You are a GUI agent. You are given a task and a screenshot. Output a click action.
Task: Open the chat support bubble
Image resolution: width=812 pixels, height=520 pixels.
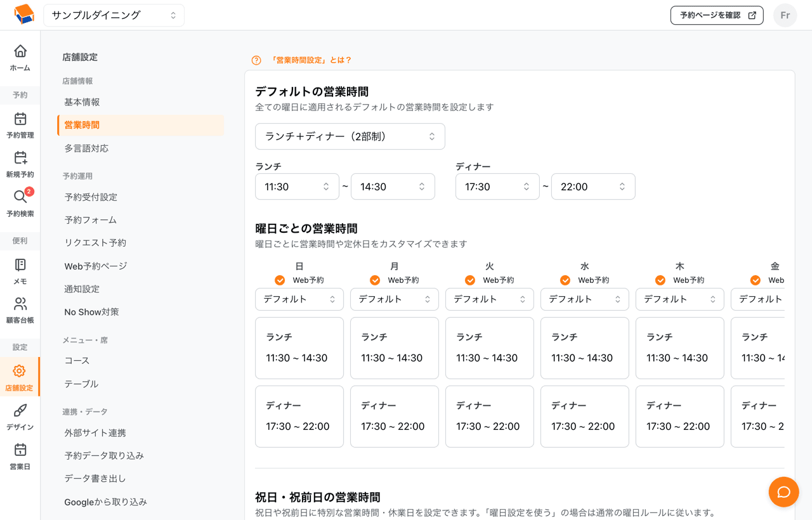(x=783, y=492)
